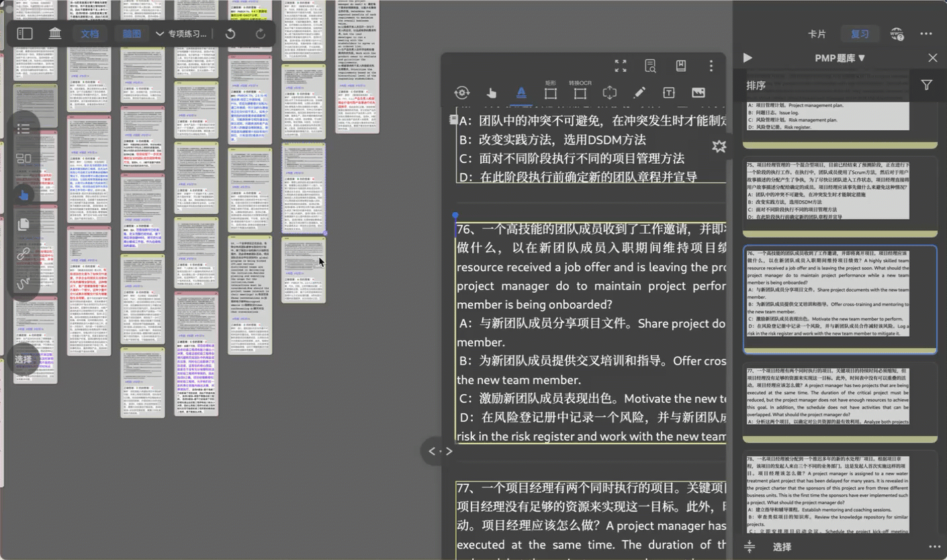Select the pencil drawing tool

coord(639,93)
